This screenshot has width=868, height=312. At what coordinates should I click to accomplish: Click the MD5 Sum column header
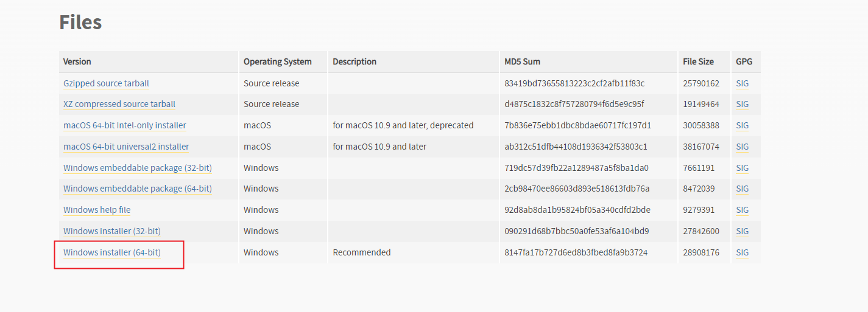point(522,61)
